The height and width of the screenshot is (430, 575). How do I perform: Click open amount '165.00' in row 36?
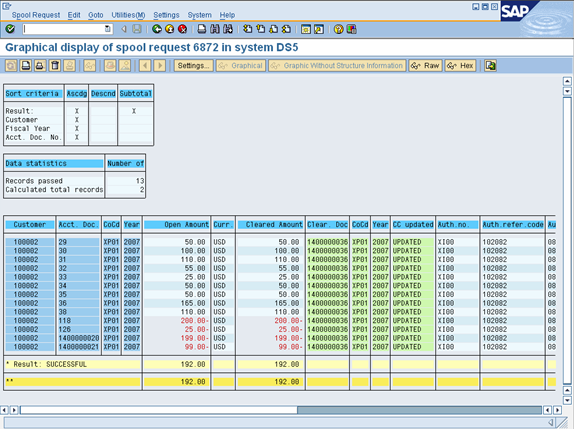point(193,303)
